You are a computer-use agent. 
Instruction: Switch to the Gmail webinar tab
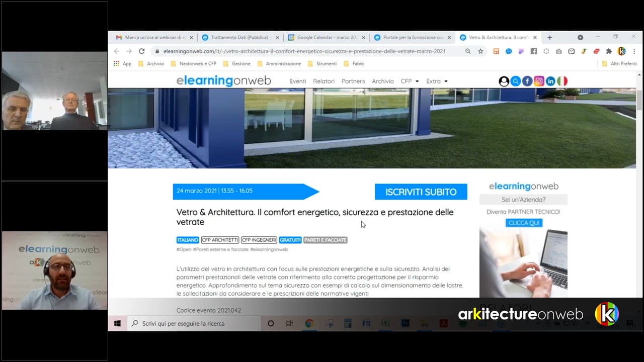[x=154, y=37]
